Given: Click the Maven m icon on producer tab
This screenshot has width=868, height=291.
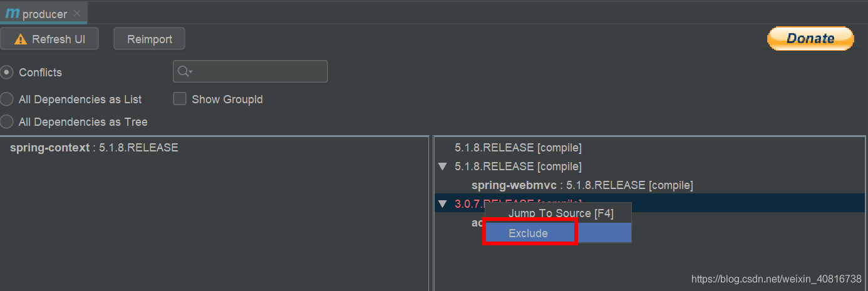Looking at the screenshot, I should click(13, 14).
